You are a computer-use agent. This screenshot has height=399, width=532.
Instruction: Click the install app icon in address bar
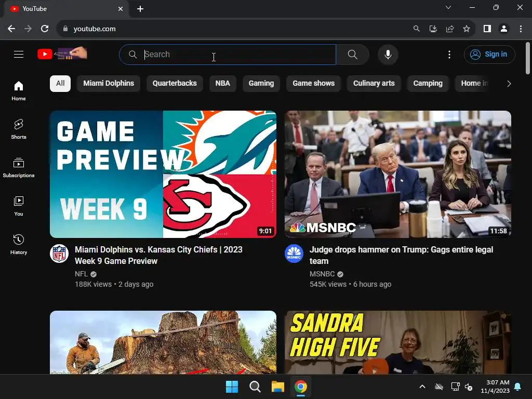tap(433, 29)
